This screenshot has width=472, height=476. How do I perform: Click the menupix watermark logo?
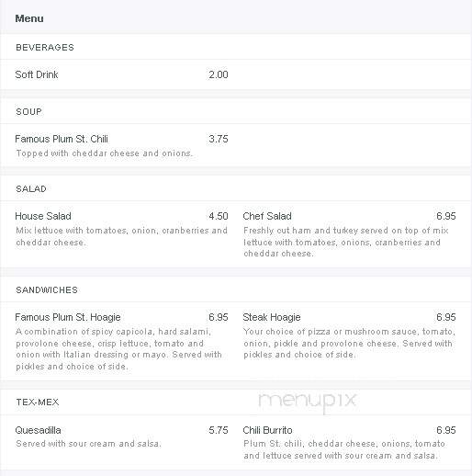click(307, 402)
